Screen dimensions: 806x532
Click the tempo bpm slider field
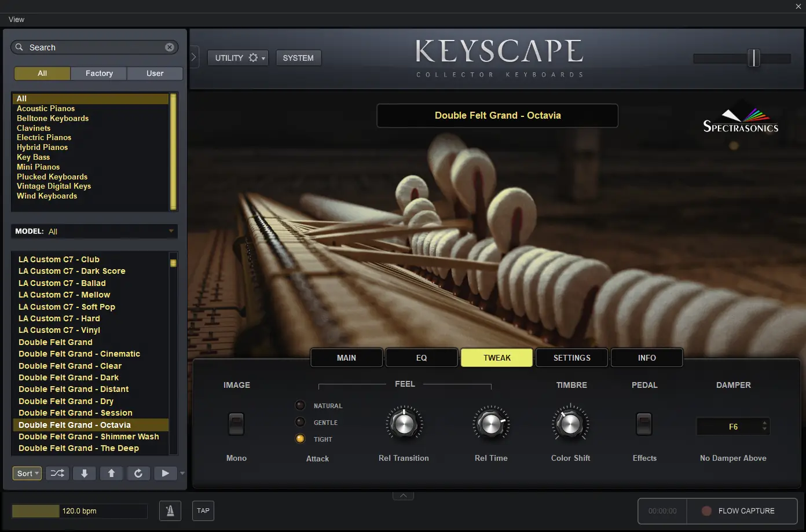80,511
